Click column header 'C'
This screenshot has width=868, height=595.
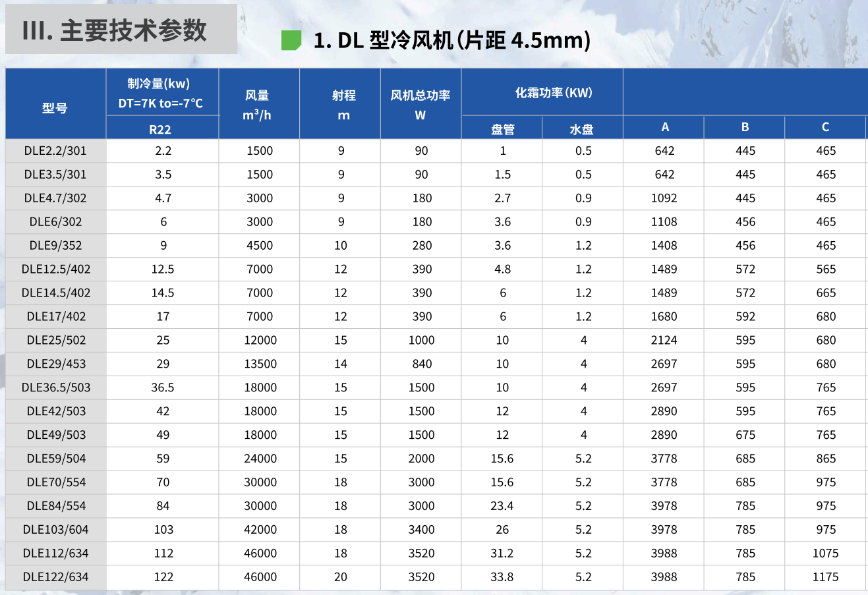825,127
